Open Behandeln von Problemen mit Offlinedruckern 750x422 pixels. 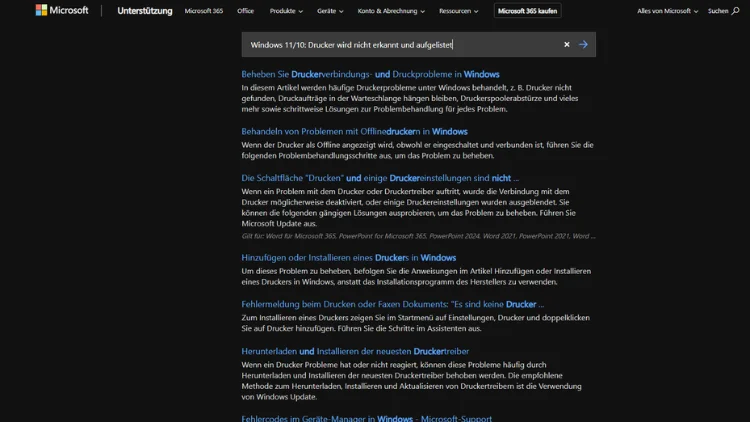(354, 131)
